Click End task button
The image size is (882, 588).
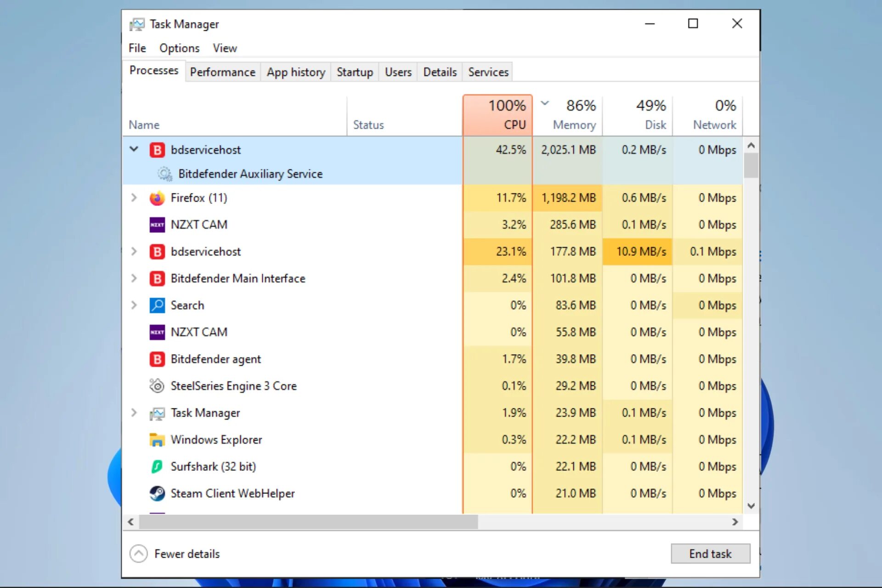point(711,554)
